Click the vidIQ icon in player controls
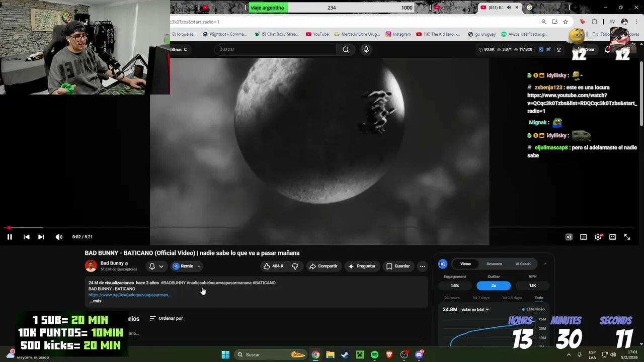This screenshot has height=362, width=644. [569, 237]
